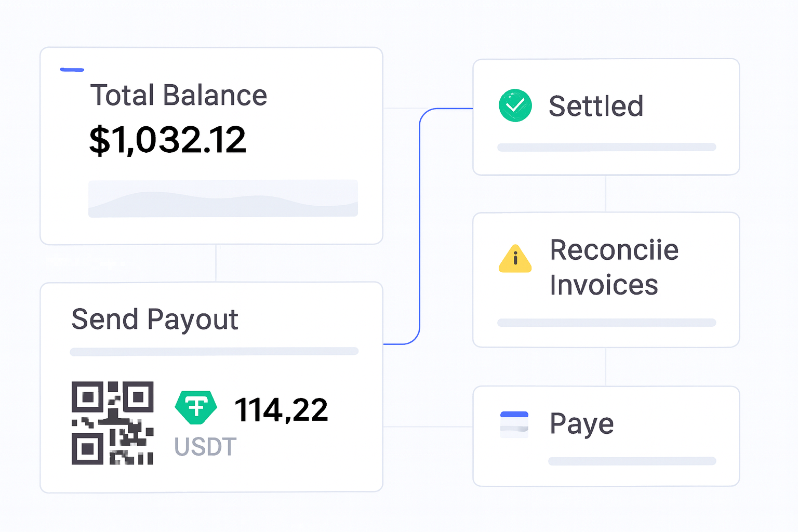Open the balance trend chart
Image resolution: width=798 pixels, height=532 pixels.
[x=223, y=198]
